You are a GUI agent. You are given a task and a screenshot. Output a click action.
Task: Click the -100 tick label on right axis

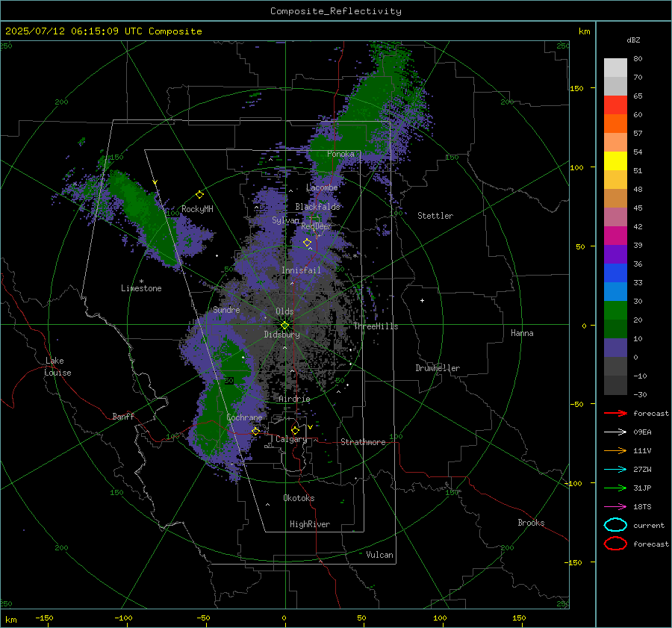click(573, 483)
